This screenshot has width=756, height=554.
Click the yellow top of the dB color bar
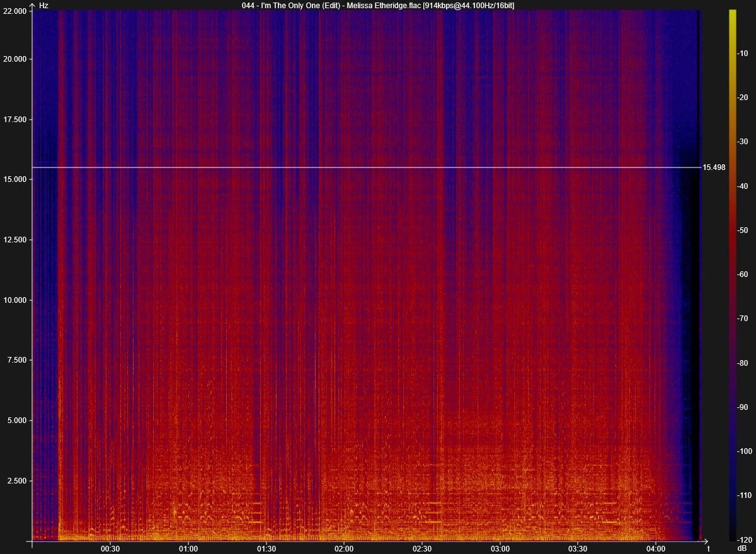(x=732, y=14)
